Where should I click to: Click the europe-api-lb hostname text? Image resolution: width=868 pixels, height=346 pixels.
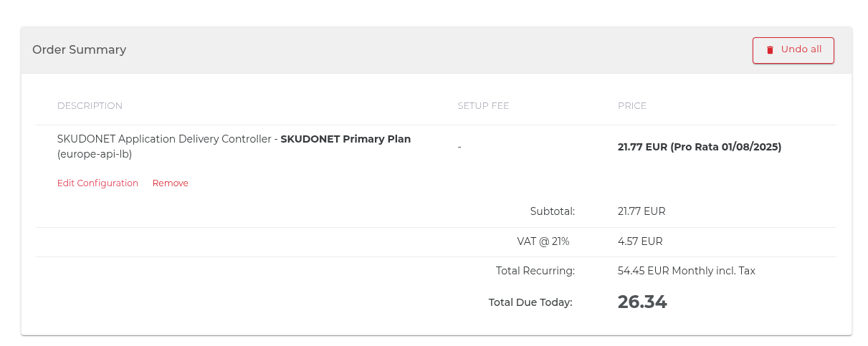click(x=95, y=154)
